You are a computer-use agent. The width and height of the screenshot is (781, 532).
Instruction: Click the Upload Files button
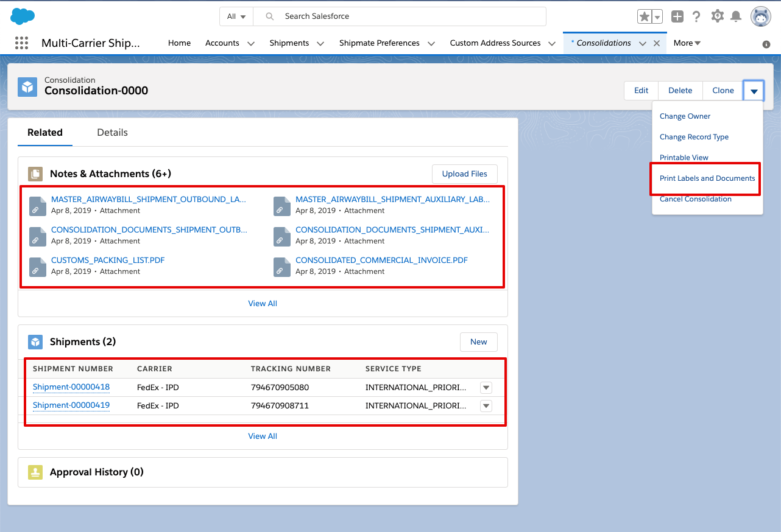coord(465,174)
